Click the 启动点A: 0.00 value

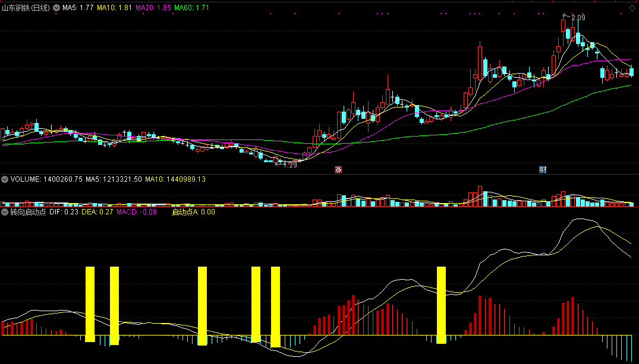point(193,212)
